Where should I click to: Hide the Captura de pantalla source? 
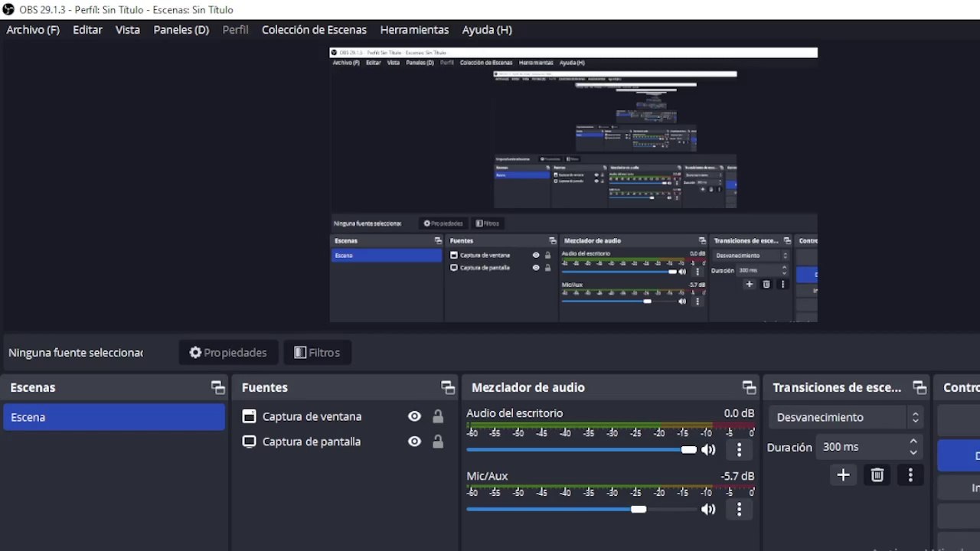(x=414, y=442)
